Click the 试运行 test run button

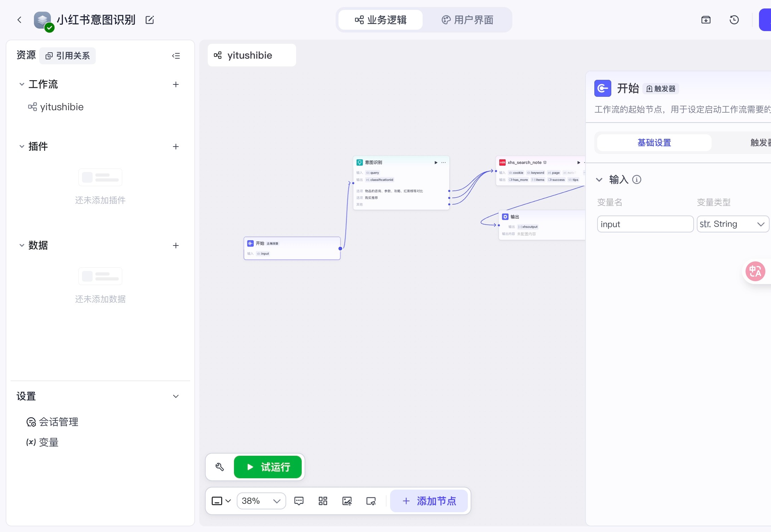268,467
